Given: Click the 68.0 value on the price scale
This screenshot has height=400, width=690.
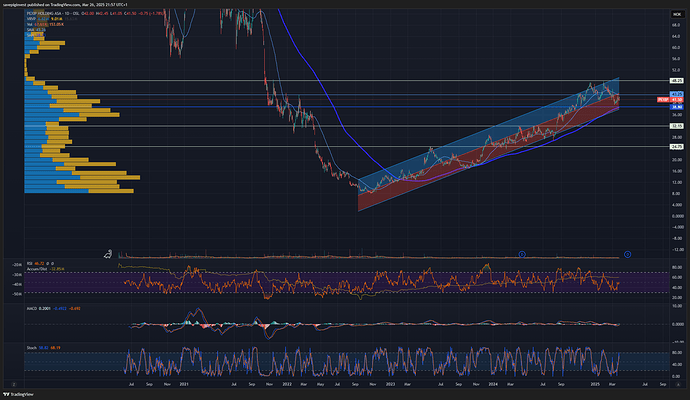Looking at the screenshot, I should coord(676,25).
